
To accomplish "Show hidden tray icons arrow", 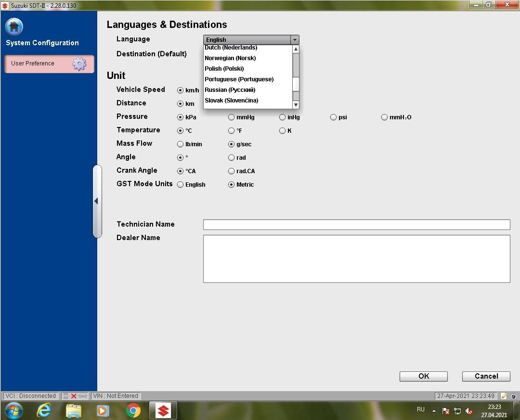I will (x=434, y=411).
